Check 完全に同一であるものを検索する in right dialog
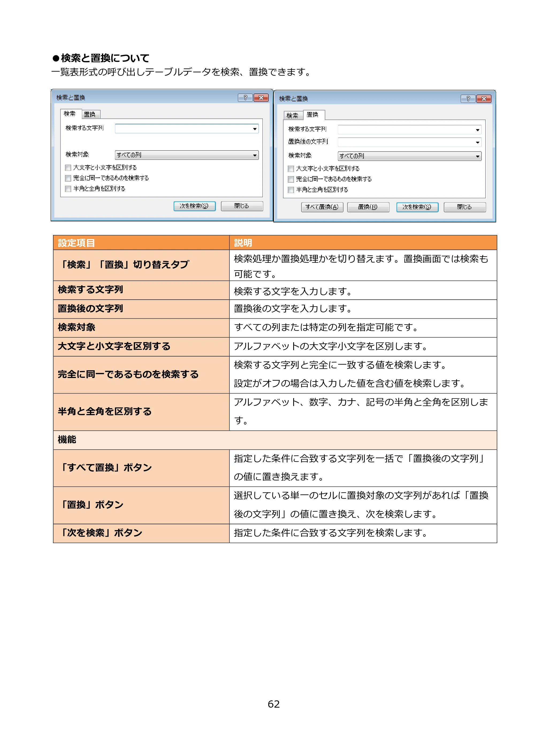 pos(291,179)
